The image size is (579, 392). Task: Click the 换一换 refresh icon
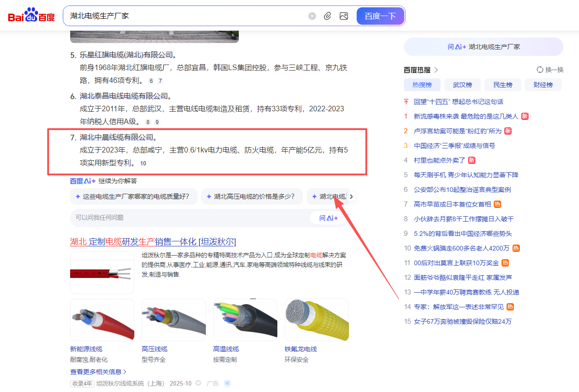pos(540,70)
